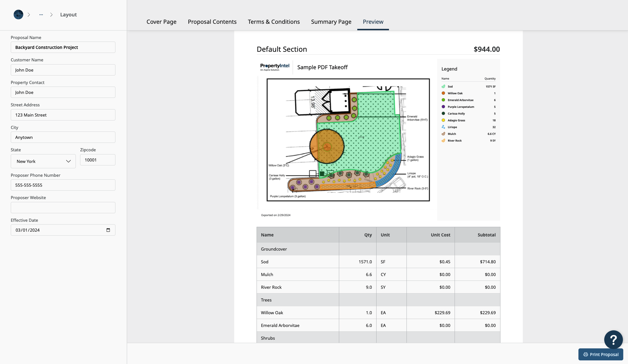Click the Proposer Website input field
The image size is (628, 364).
[x=63, y=208]
